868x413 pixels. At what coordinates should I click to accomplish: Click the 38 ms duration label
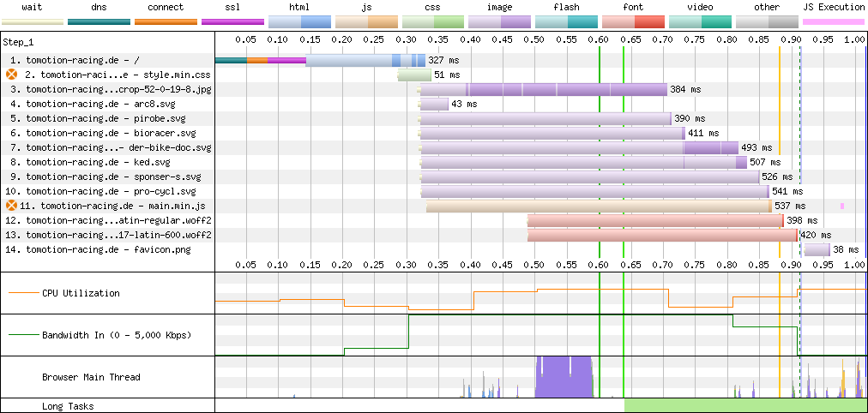(x=846, y=249)
